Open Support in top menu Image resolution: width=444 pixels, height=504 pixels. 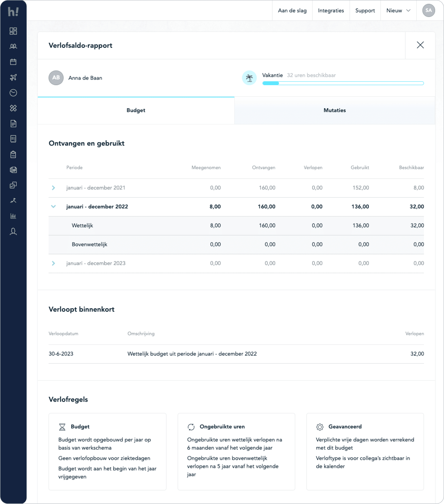[x=365, y=11]
